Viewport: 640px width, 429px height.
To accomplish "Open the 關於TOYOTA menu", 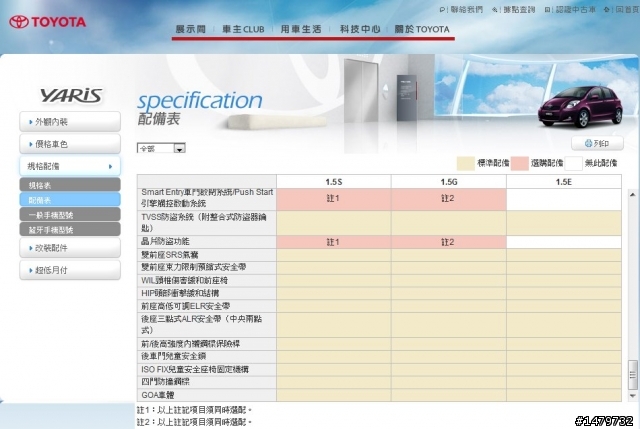I will tap(422, 29).
